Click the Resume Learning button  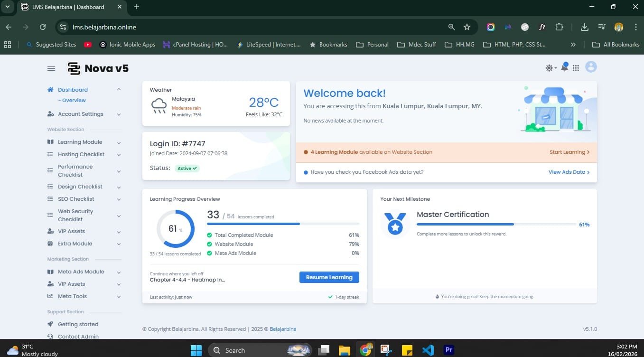329,277
